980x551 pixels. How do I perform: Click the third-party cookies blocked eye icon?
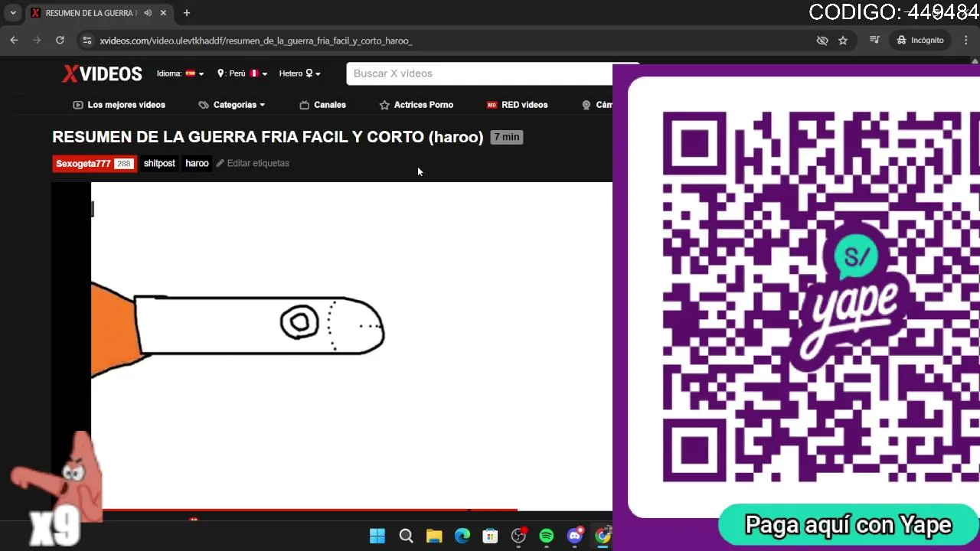(822, 41)
